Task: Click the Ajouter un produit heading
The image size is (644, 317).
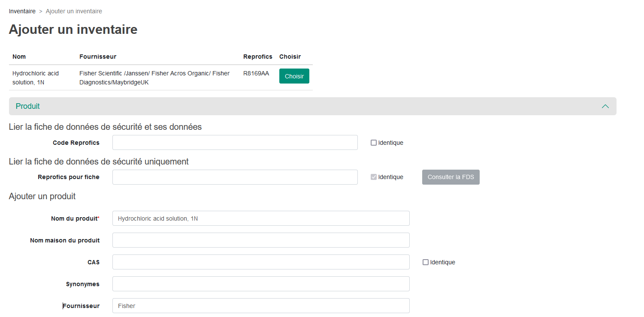Action: 42,196
